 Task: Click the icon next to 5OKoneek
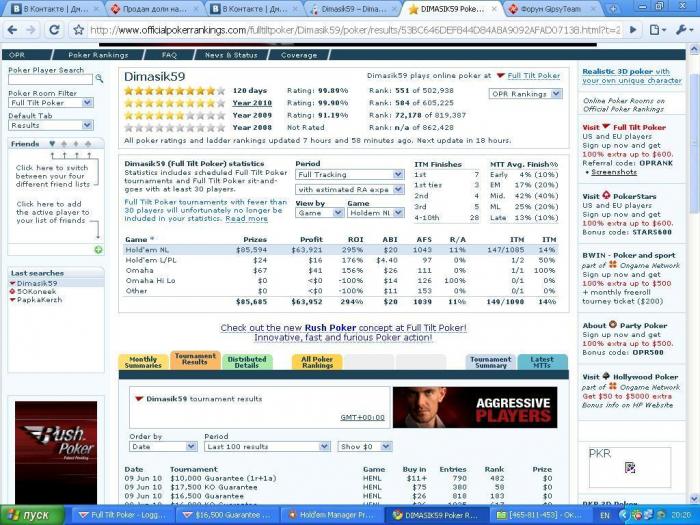tap(12, 292)
